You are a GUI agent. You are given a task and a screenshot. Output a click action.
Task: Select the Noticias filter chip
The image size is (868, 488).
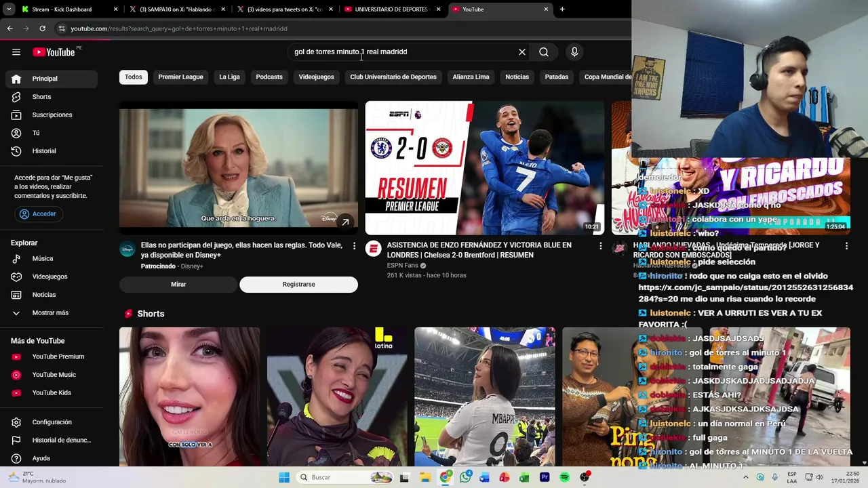pos(517,77)
